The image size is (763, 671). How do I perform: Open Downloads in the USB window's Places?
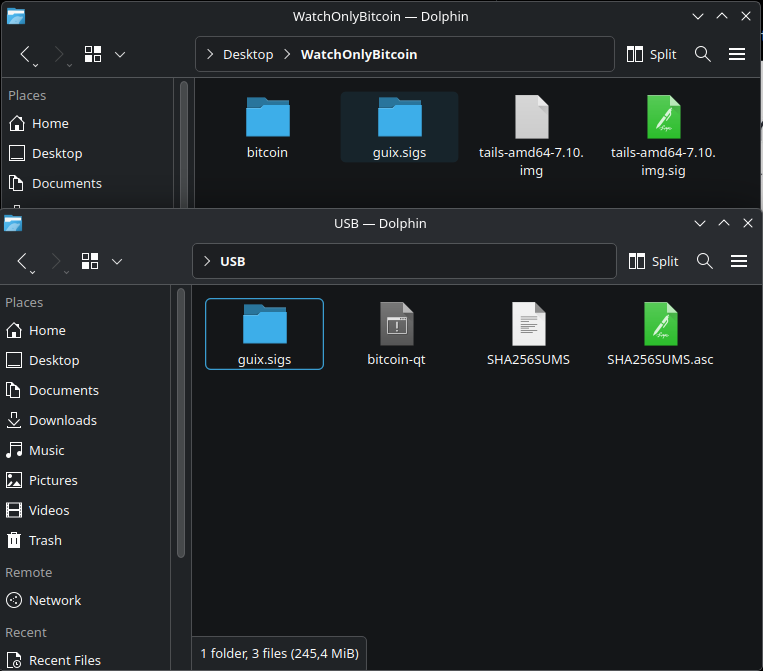tap(85, 421)
